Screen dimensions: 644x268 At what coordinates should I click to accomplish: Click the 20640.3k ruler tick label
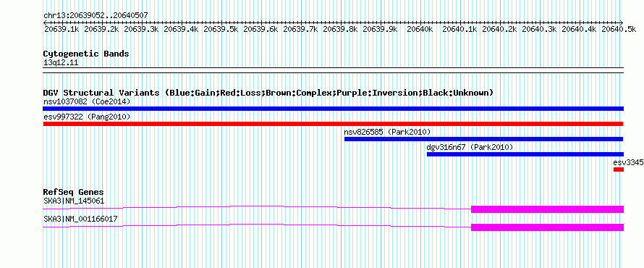click(539, 29)
